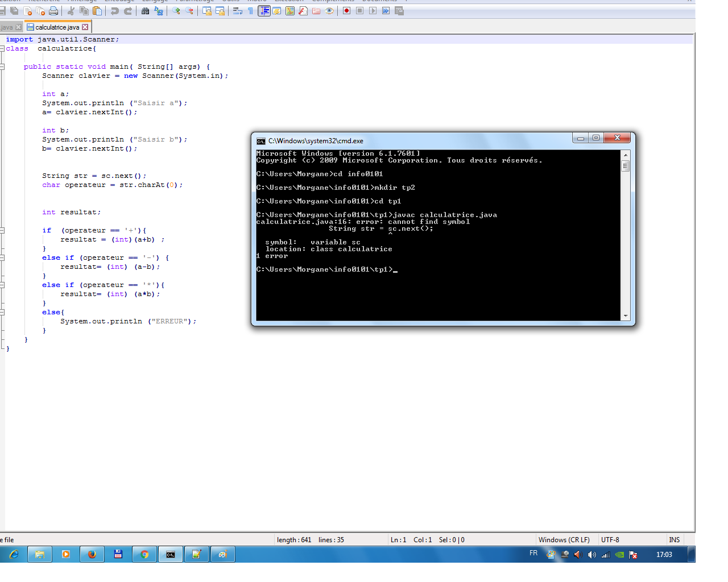The height and width of the screenshot is (582, 728).
Task: Launch Chrome from the taskbar
Action: pyautogui.click(x=144, y=554)
